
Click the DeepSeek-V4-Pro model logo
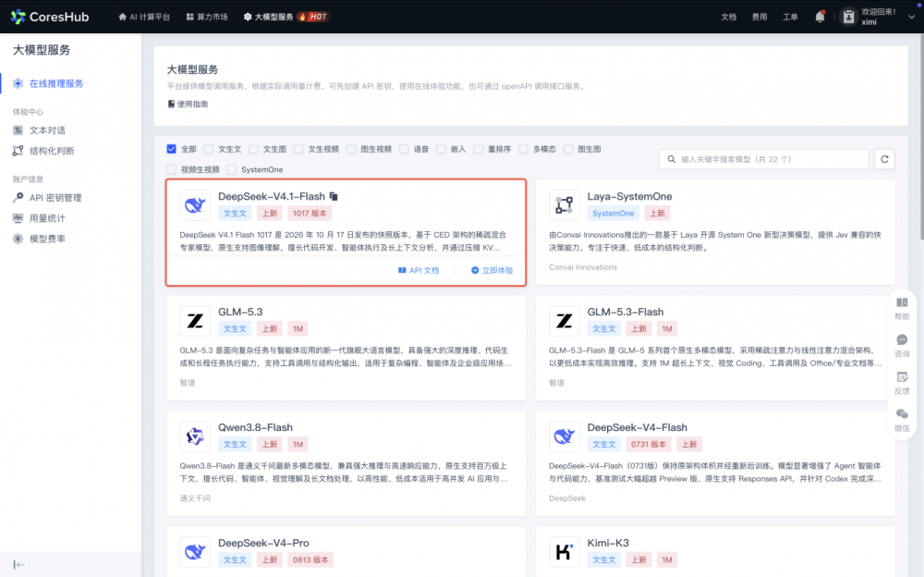pos(195,552)
